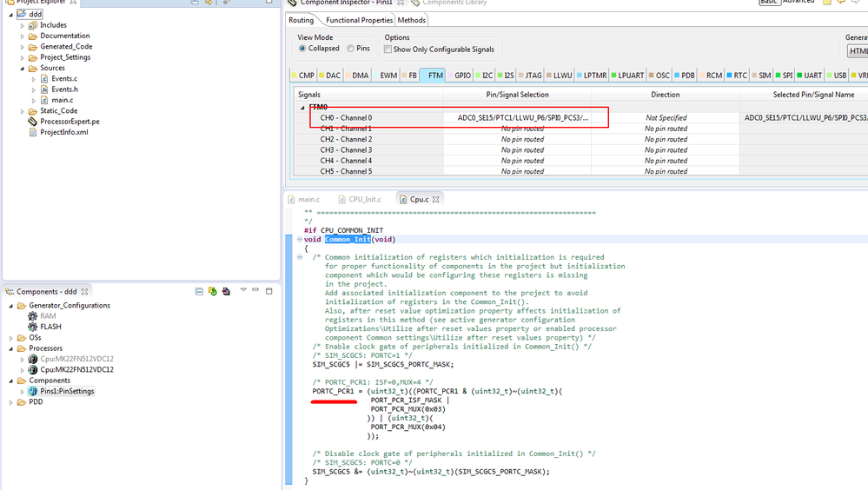Open the Components view menu triangle
The image size is (868, 490).
coord(243,290)
